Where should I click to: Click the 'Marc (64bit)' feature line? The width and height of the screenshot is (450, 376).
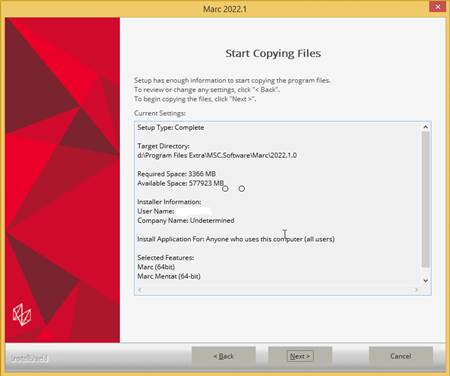tap(156, 267)
